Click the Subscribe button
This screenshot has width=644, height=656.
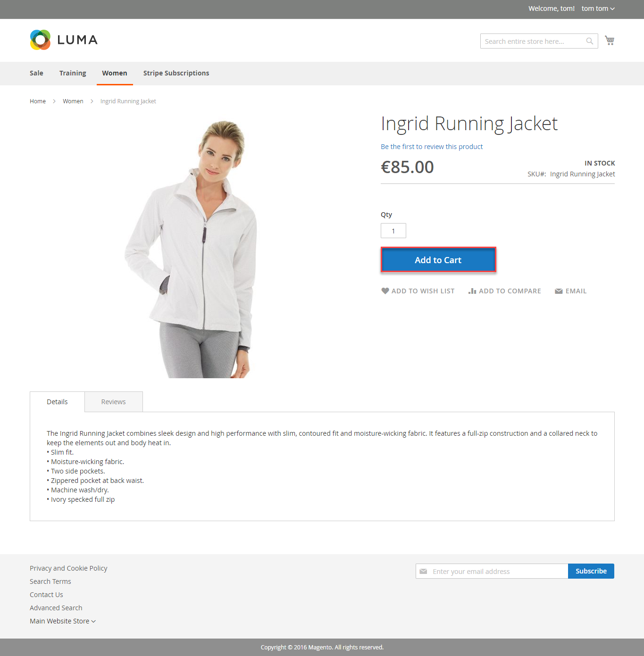click(x=591, y=571)
